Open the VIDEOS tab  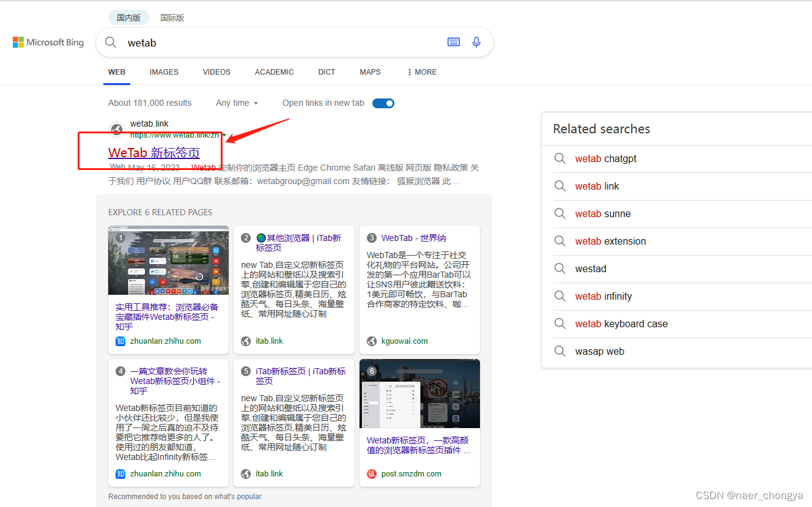pyautogui.click(x=216, y=72)
